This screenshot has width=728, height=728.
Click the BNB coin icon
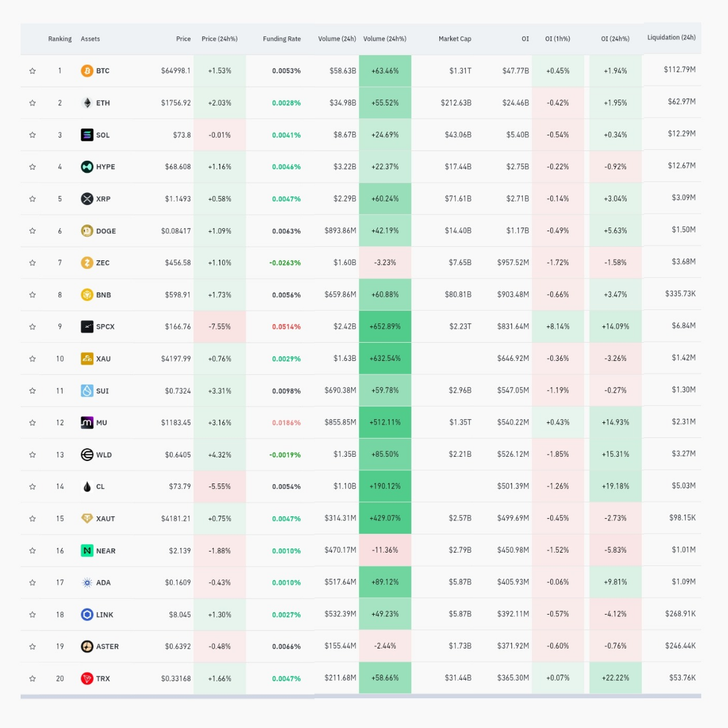[x=87, y=295]
